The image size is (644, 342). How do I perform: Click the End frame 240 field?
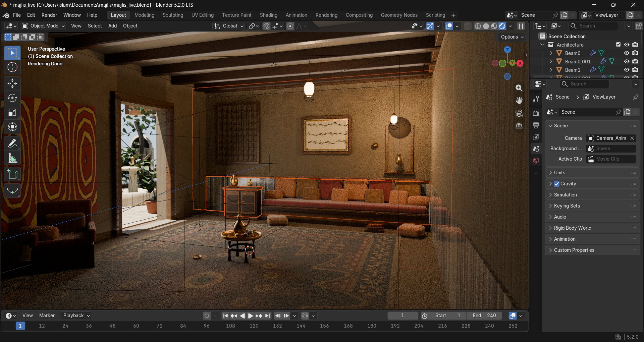tap(485, 316)
